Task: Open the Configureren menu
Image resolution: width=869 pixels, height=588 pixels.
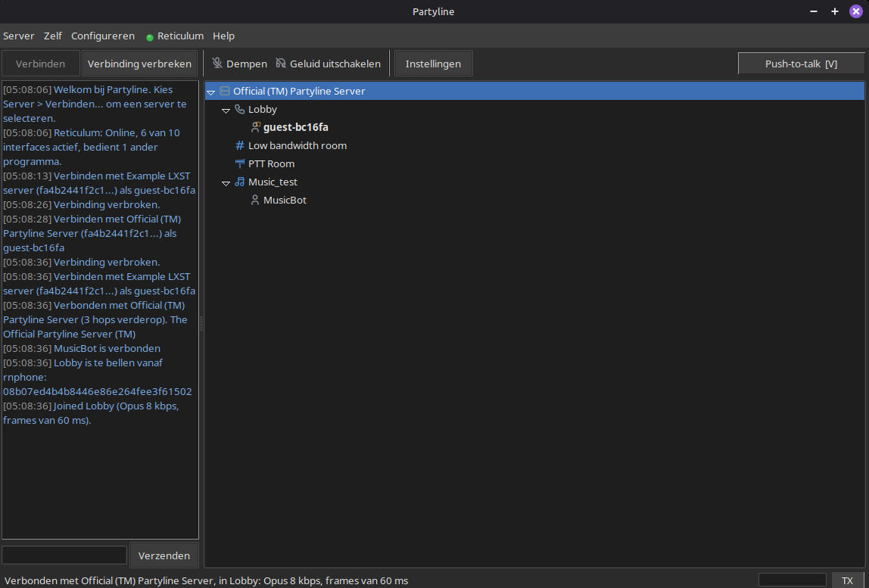Action: click(x=103, y=36)
